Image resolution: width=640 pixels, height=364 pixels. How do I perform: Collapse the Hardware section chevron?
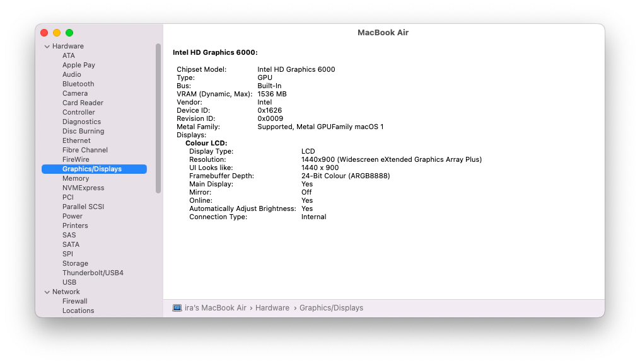click(47, 47)
